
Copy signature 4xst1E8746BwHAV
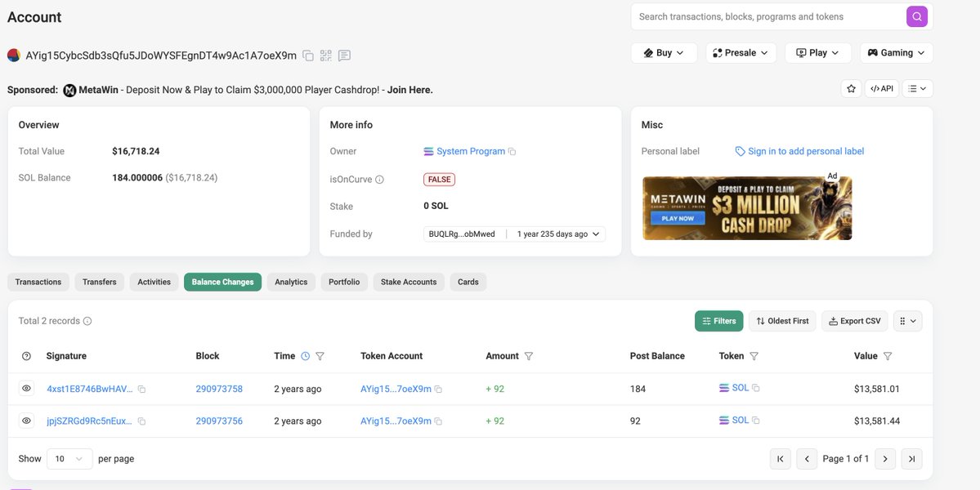[x=142, y=389]
